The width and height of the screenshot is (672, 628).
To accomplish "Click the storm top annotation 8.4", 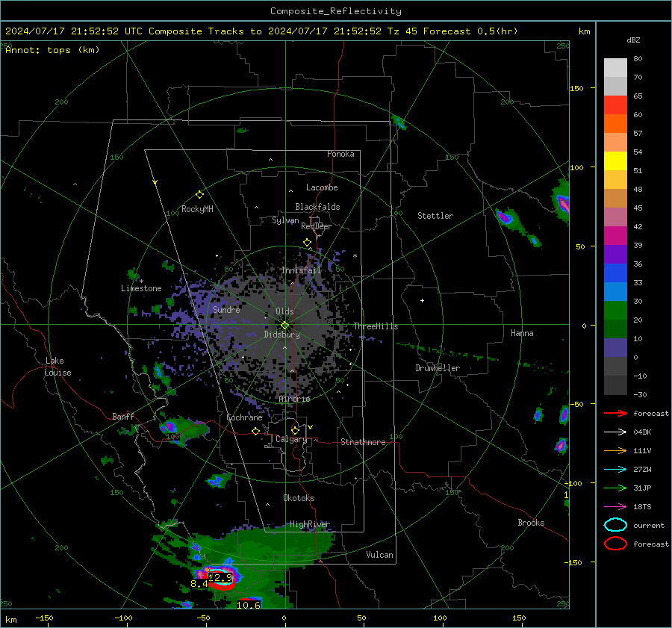I will pyautogui.click(x=199, y=584).
